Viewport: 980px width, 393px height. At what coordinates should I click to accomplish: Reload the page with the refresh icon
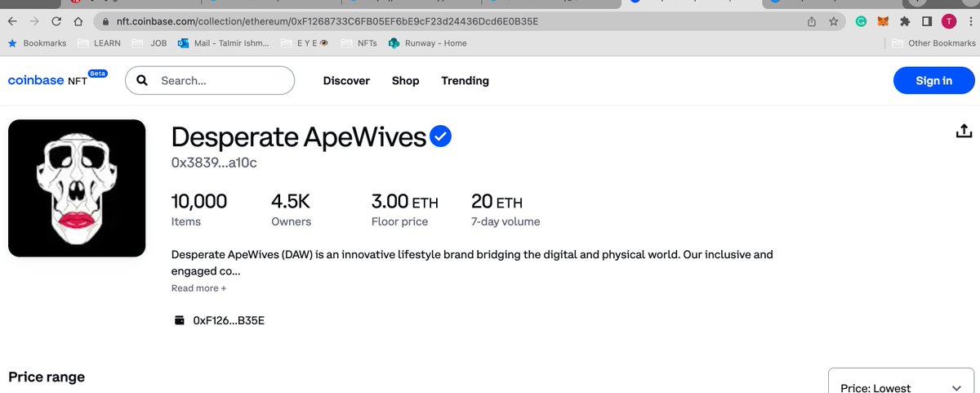tap(56, 21)
